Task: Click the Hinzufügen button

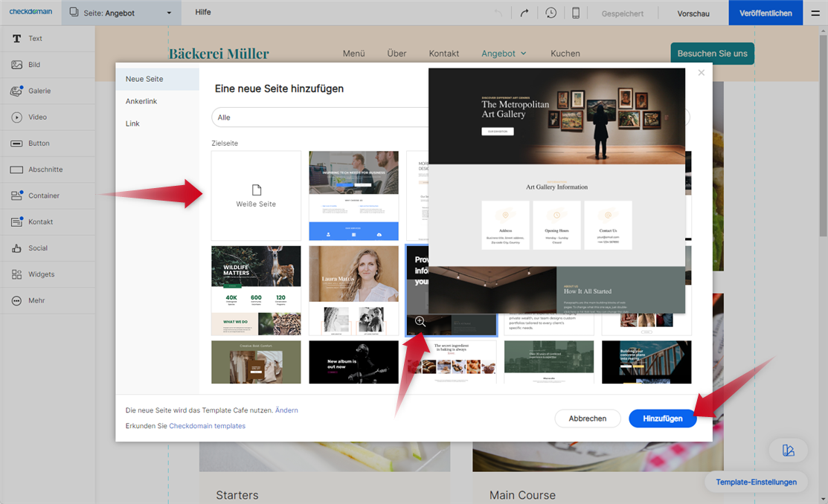Action: point(662,419)
